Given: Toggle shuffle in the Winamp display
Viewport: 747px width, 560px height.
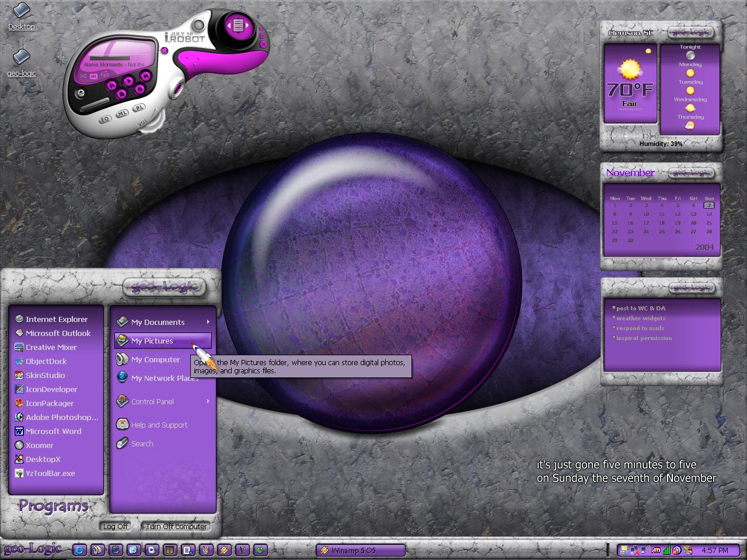Looking at the screenshot, I should pos(83,76).
